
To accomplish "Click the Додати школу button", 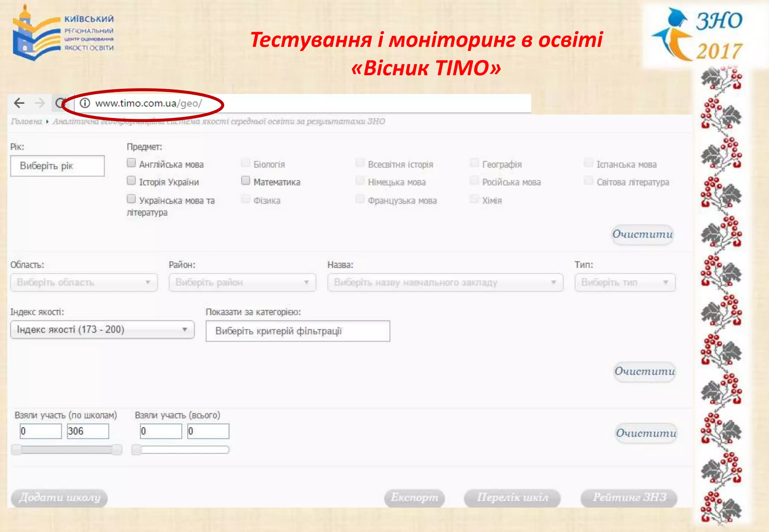I will click(59, 498).
